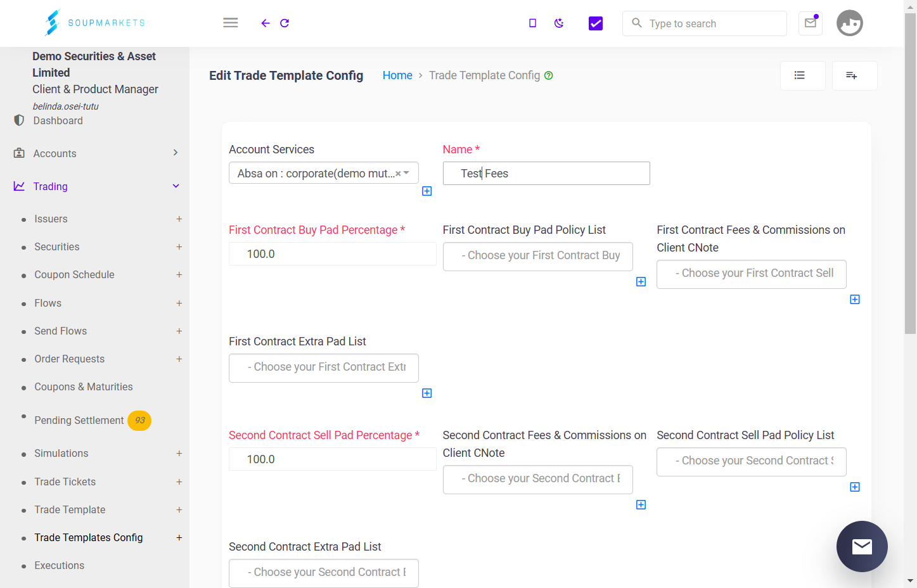Click the search box in the header
Image resolution: width=917 pixels, height=588 pixels.
(705, 23)
